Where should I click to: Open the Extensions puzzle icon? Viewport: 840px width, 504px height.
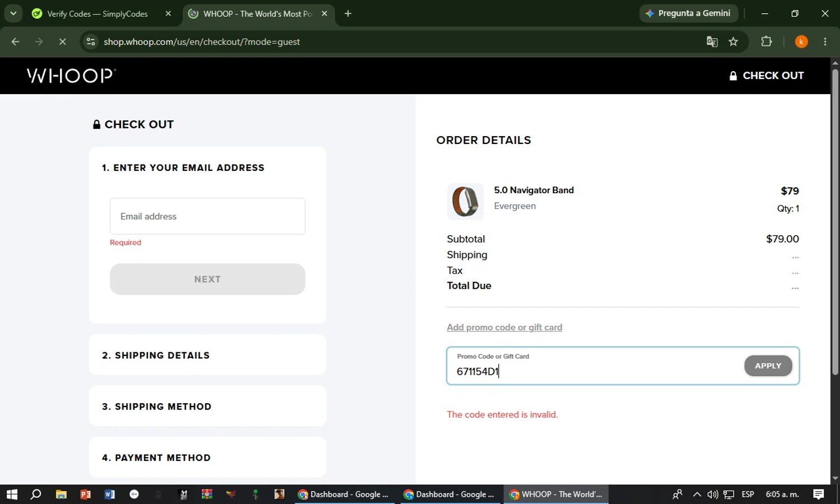click(766, 41)
